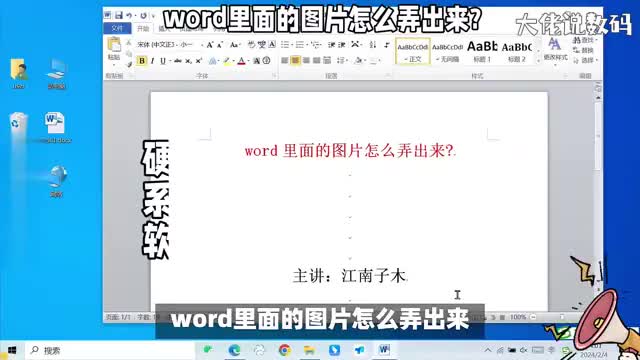
Task: Apply the red font color
Action: click(241, 61)
